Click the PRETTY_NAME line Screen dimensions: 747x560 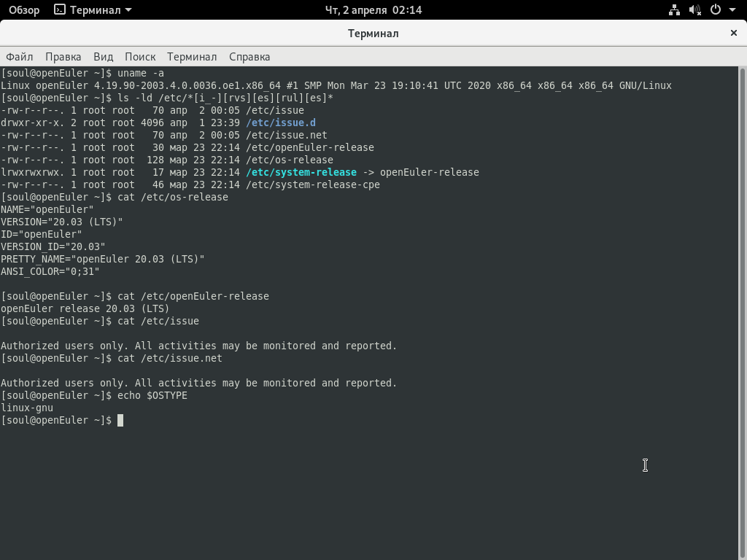[x=103, y=259]
